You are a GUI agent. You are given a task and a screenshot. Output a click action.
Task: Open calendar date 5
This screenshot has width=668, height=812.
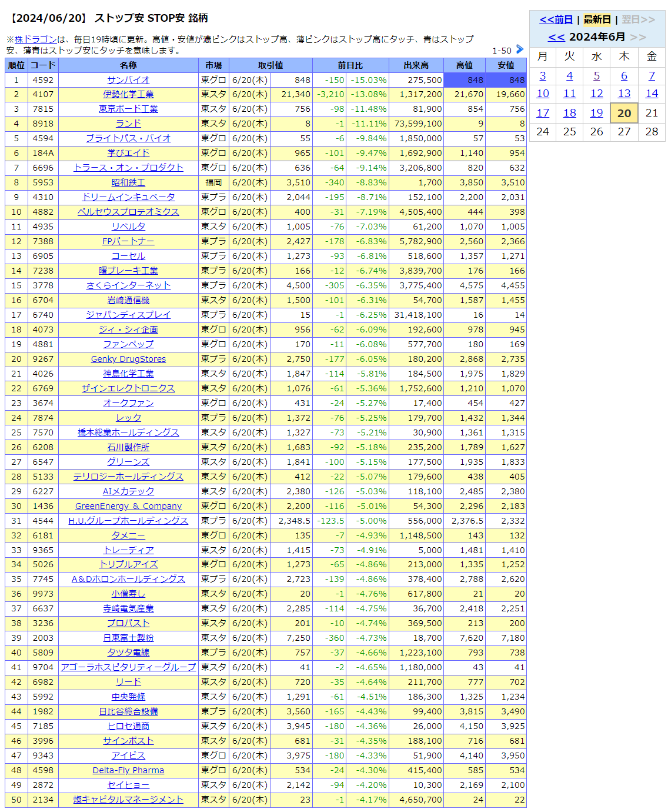[x=597, y=76]
